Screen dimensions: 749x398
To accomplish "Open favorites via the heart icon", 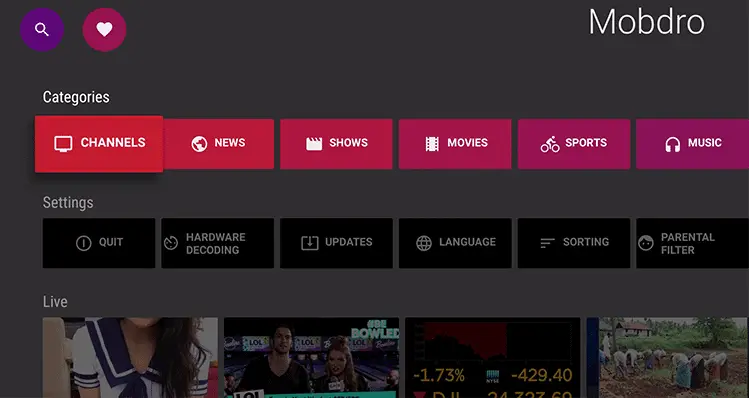I will (104, 30).
